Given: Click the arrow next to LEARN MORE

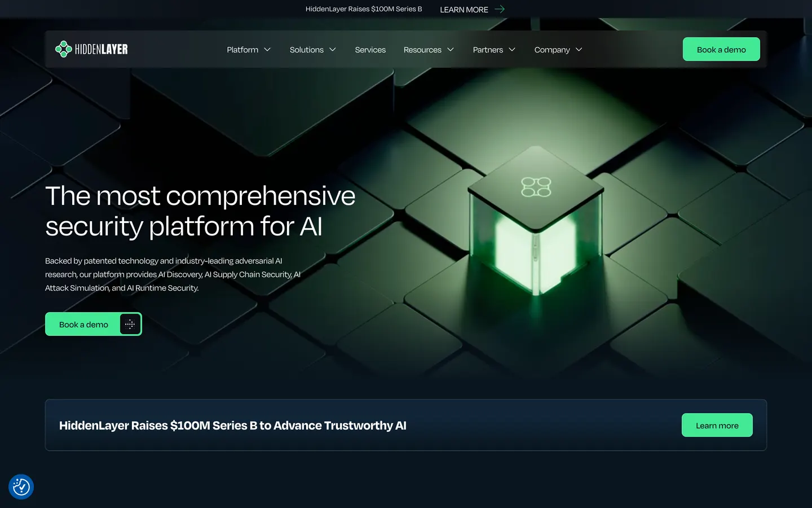Looking at the screenshot, I should 500,9.
